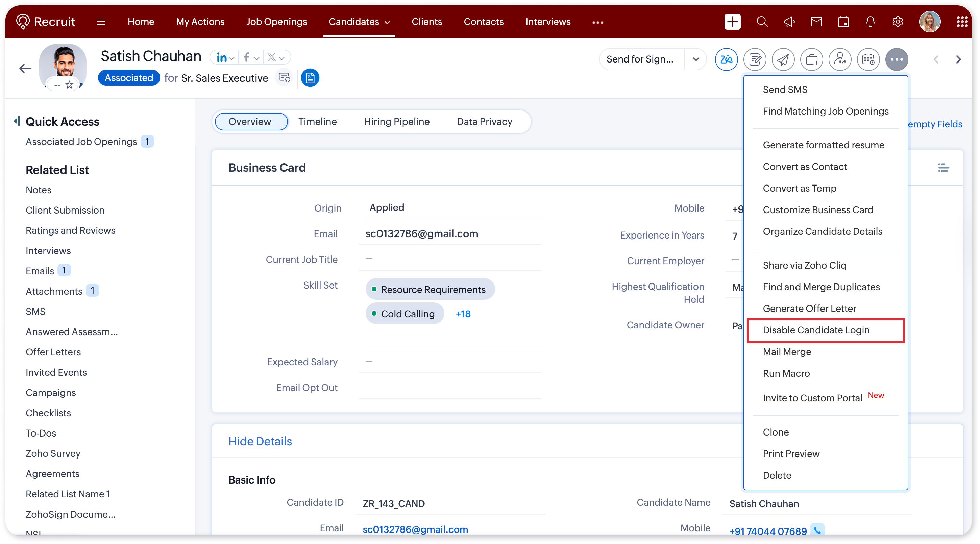The height and width of the screenshot is (544, 980).
Task: Expand the Candidates module dropdown
Action: point(388,22)
